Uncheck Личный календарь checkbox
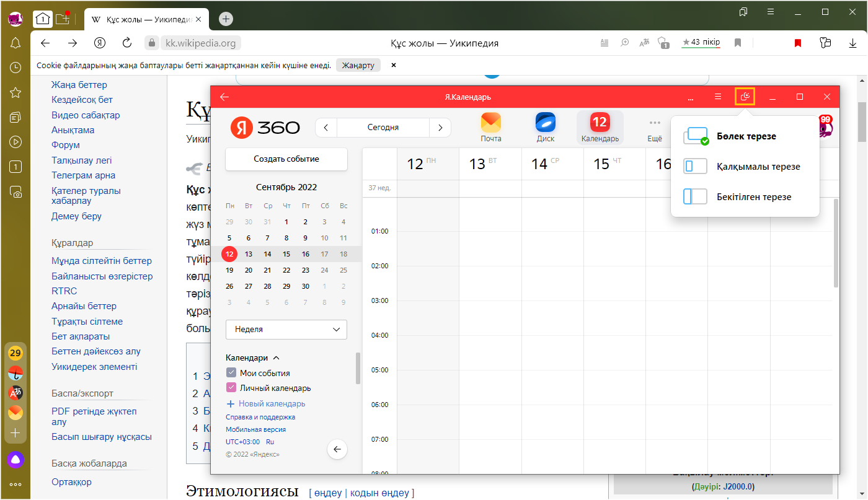868x500 pixels. pos(231,388)
